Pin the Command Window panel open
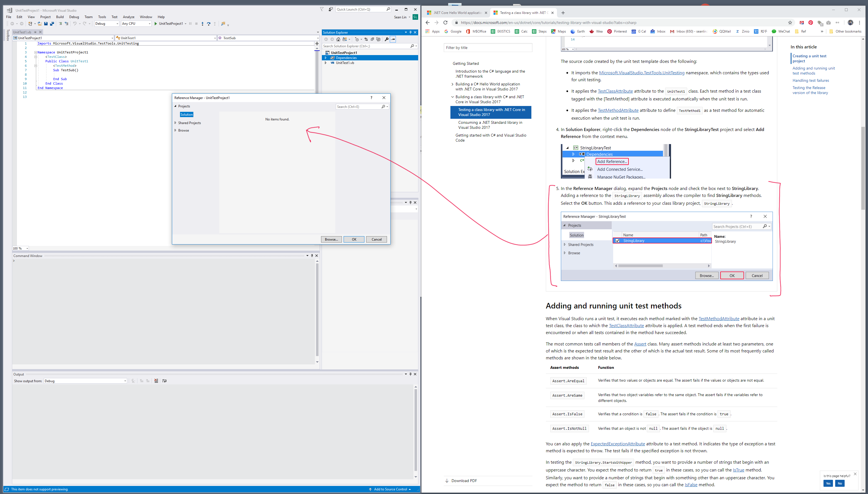Image resolution: width=868 pixels, height=494 pixels. (x=312, y=255)
